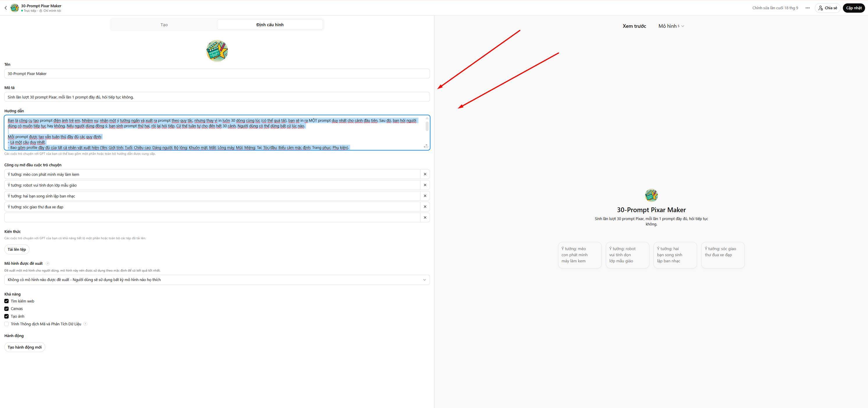868x408 pixels.
Task: Open the three-dots more options menu
Action: [x=807, y=8]
